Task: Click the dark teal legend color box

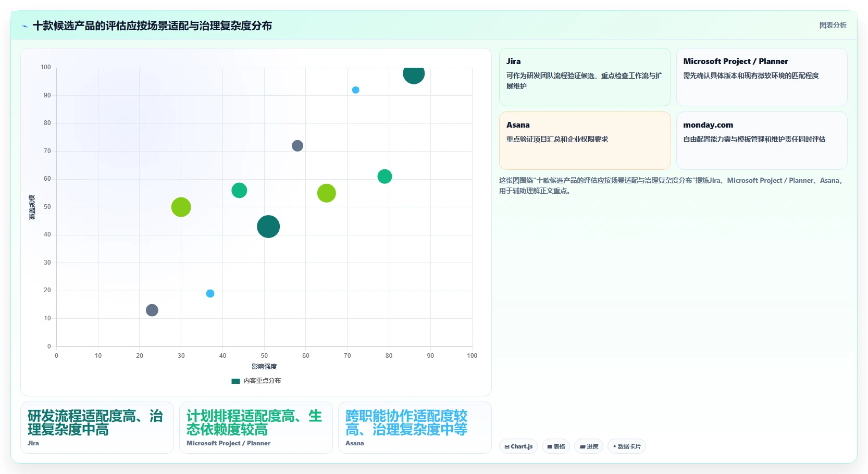Action: click(x=235, y=381)
